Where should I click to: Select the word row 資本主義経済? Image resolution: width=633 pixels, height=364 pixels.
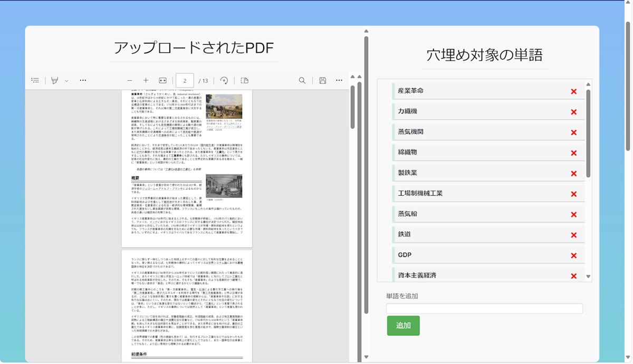(x=488, y=275)
